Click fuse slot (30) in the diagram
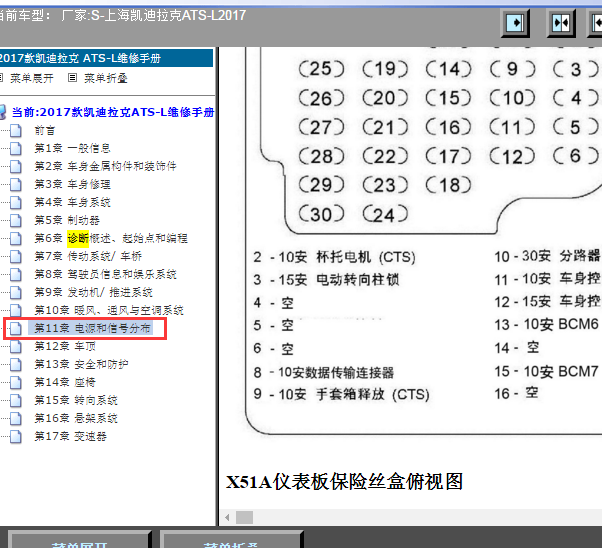This screenshot has height=548, width=602. tap(321, 214)
